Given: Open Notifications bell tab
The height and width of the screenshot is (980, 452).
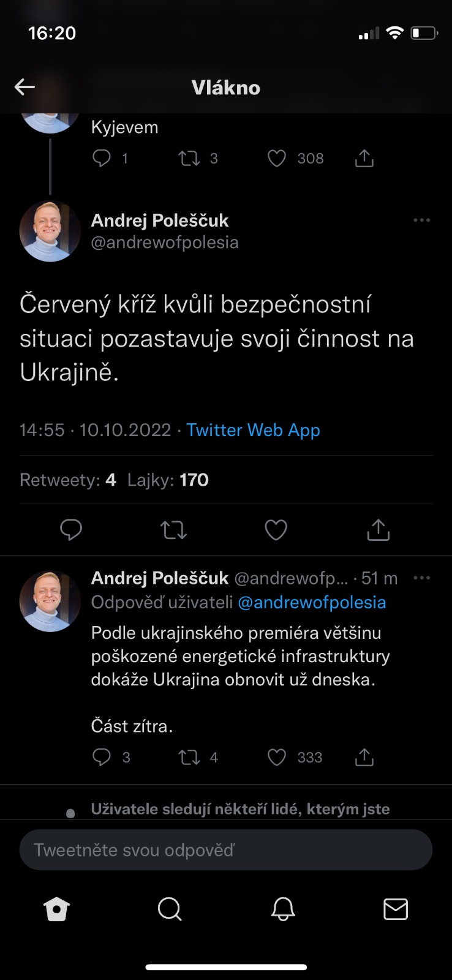Looking at the screenshot, I should [x=283, y=910].
